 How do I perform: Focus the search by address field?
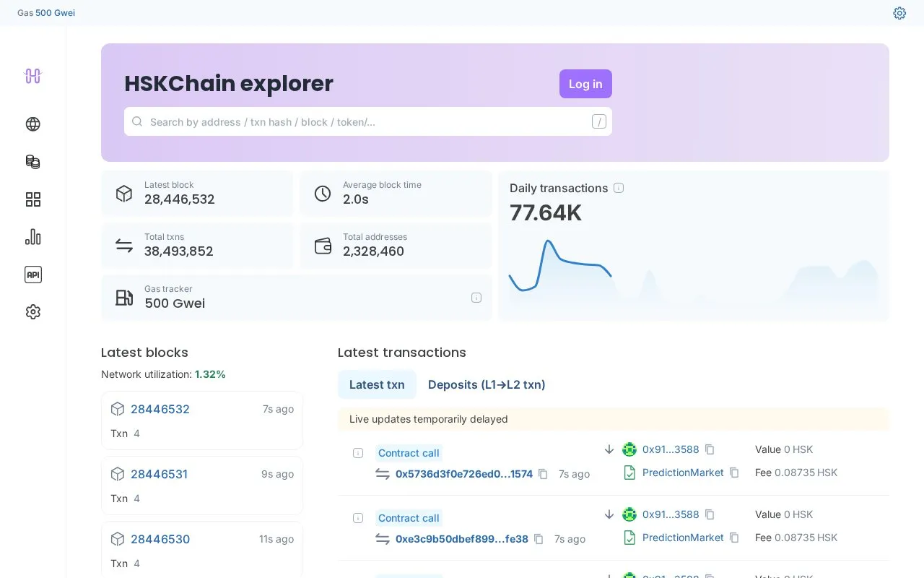coord(368,121)
